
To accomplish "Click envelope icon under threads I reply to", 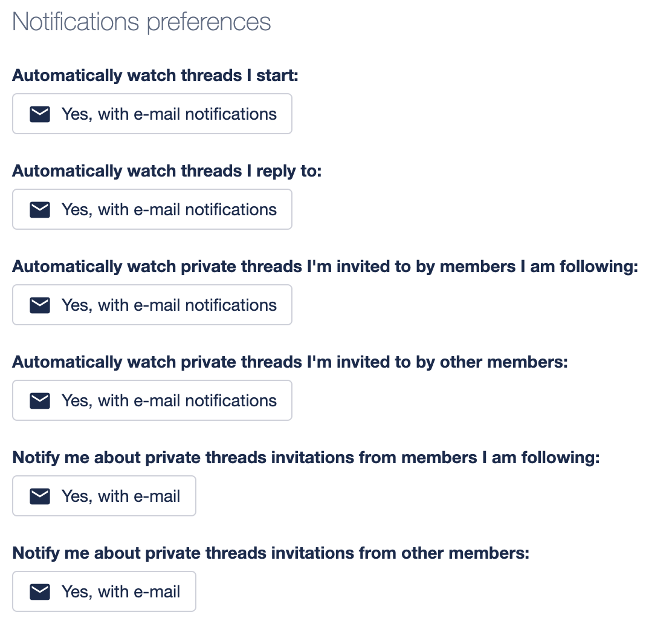I will [x=40, y=210].
